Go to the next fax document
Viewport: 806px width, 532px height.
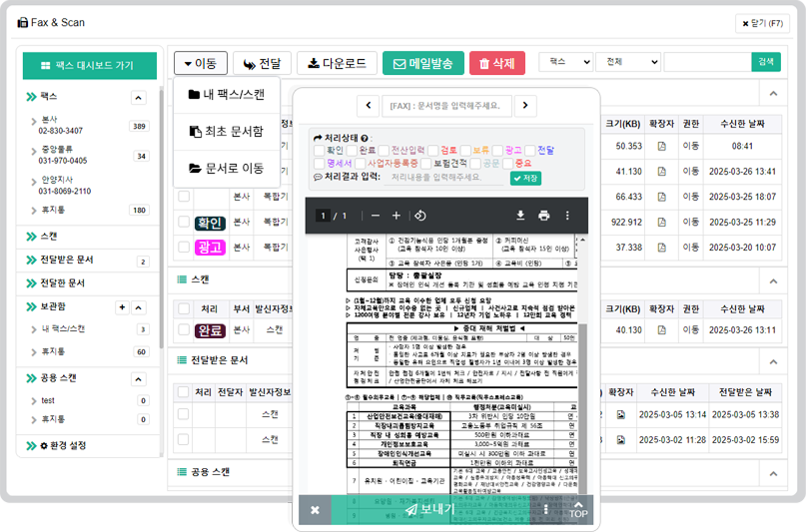click(x=525, y=105)
